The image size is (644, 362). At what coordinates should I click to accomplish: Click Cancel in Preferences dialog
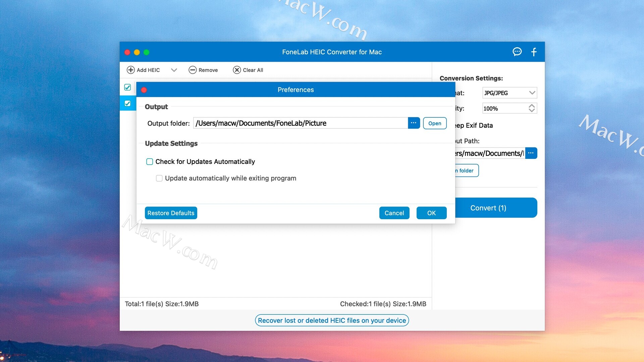point(394,213)
